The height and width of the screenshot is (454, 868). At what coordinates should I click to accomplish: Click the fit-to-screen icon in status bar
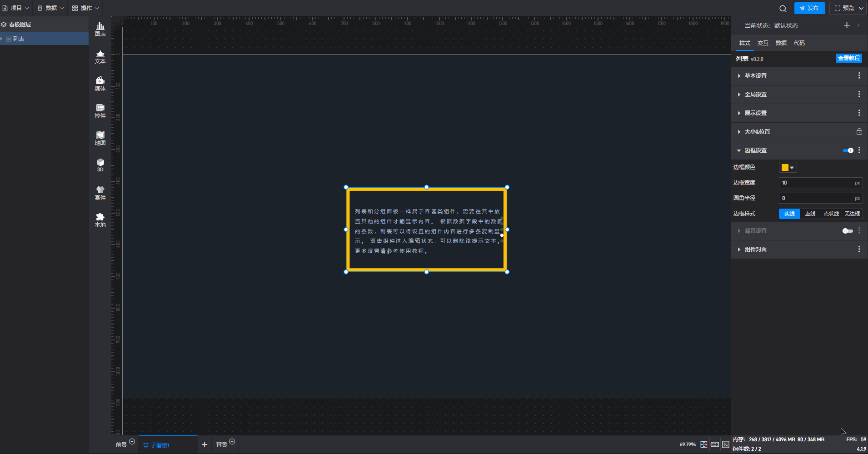pyautogui.click(x=703, y=444)
